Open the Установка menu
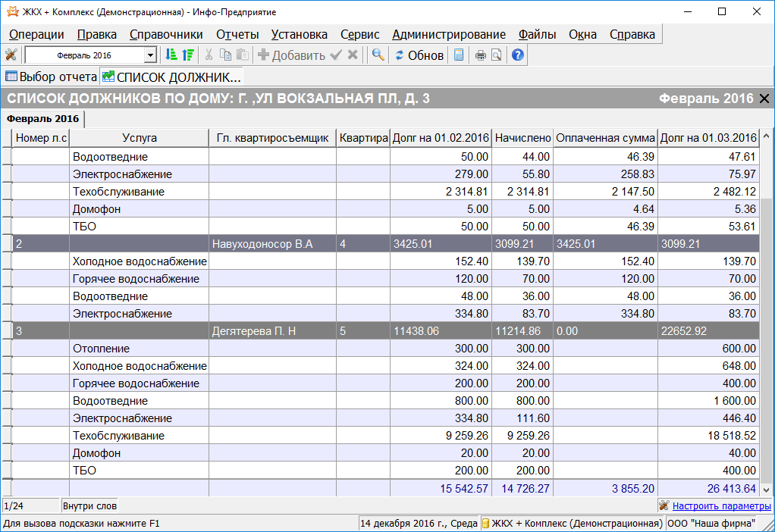This screenshot has height=532, width=775. pos(299,35)
